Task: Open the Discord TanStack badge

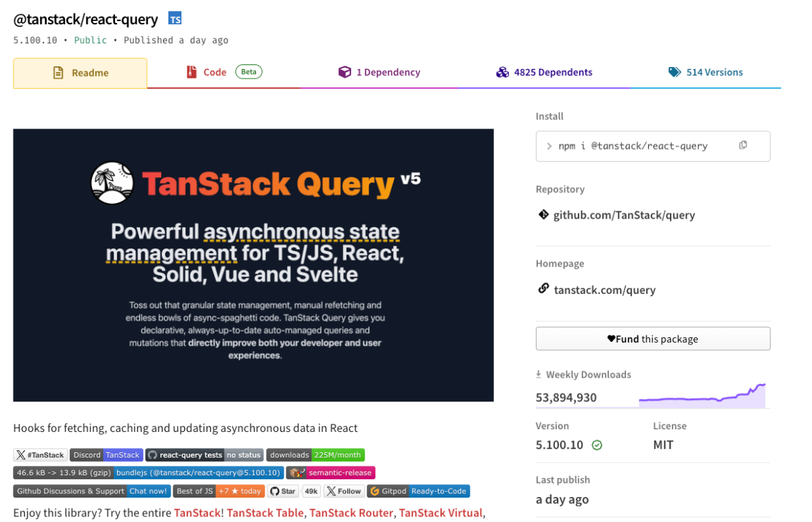Action: [106, 455]
